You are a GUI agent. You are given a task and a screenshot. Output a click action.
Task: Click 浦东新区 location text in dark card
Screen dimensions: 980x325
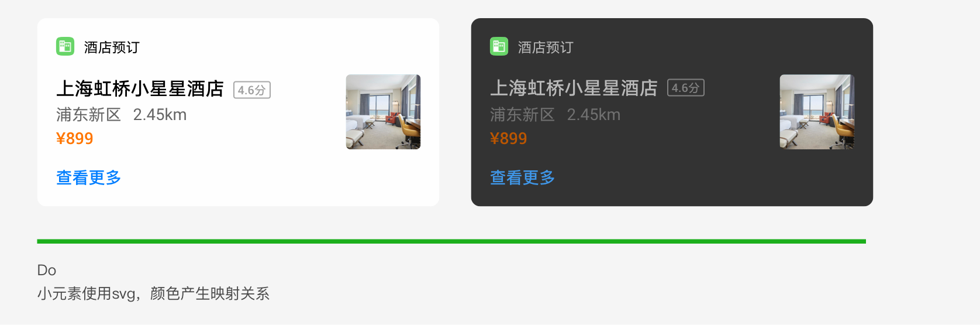click(x=522, y=115)
